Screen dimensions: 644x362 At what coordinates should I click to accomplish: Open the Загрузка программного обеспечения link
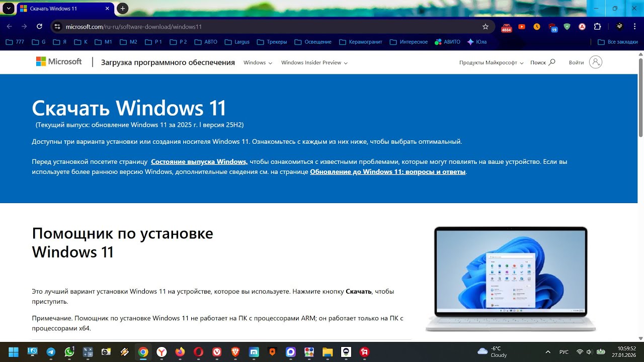coord(168,62)
